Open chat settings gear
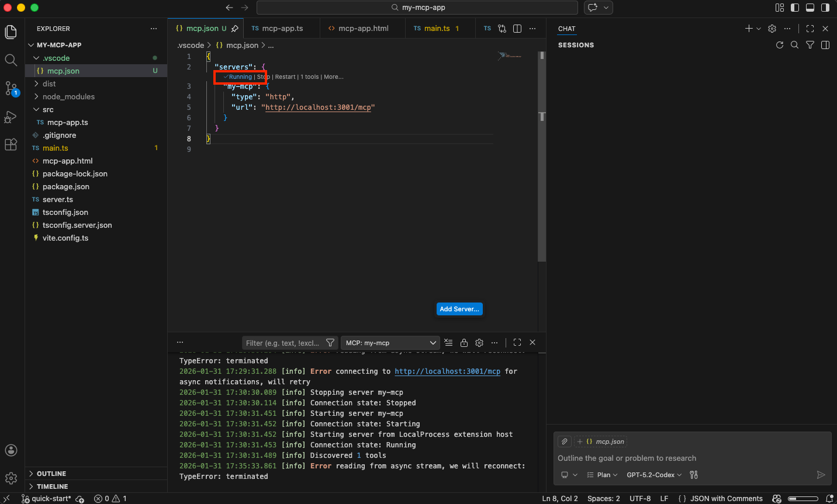 772,28
